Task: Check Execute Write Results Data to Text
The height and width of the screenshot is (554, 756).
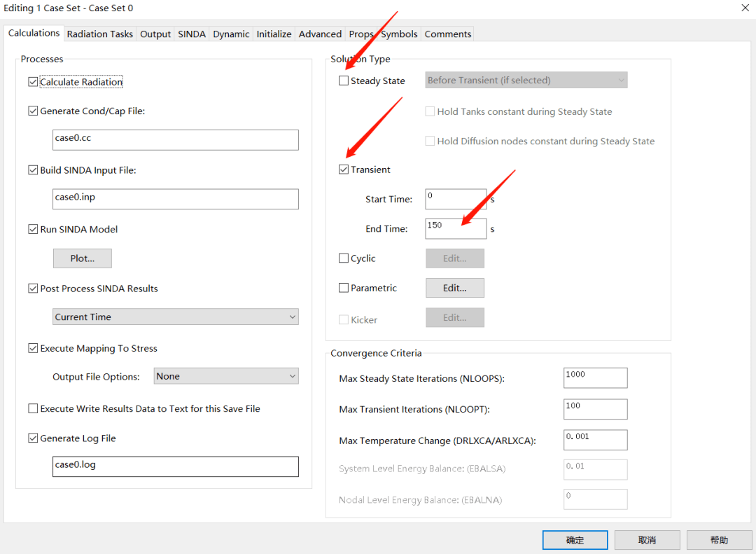Action: pos(33,408)
